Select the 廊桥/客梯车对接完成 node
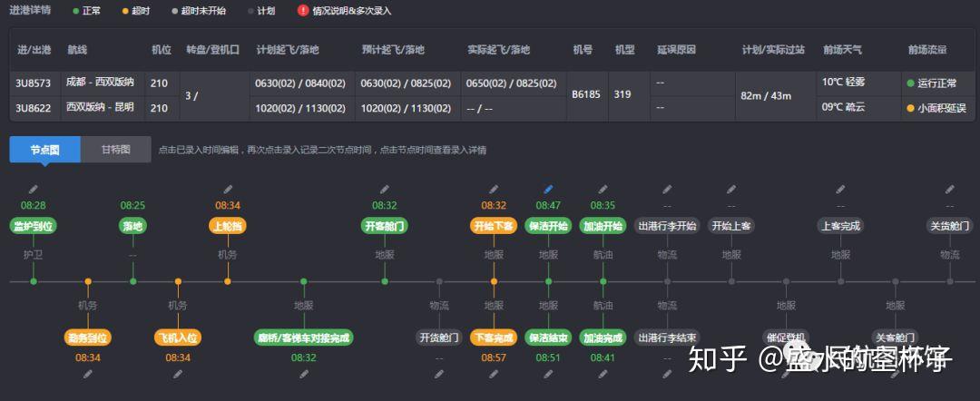 pos(304,337)
